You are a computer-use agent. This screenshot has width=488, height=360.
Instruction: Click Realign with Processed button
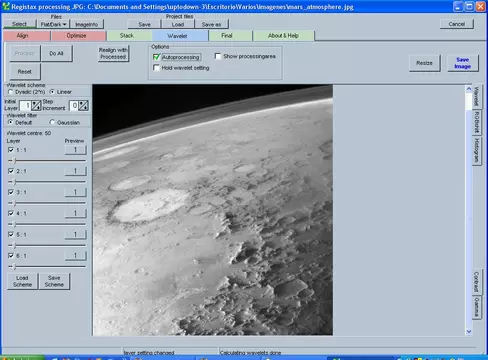[113, 53]
